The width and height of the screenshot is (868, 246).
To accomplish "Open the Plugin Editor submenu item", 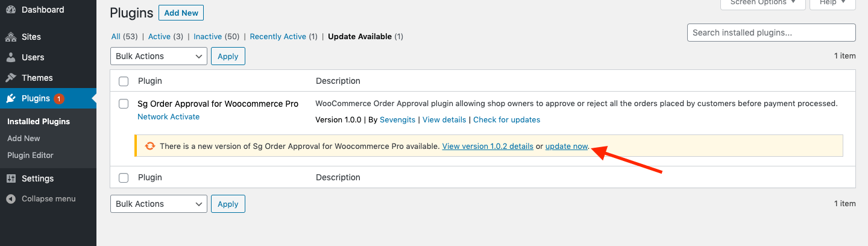I will (30, 155).
